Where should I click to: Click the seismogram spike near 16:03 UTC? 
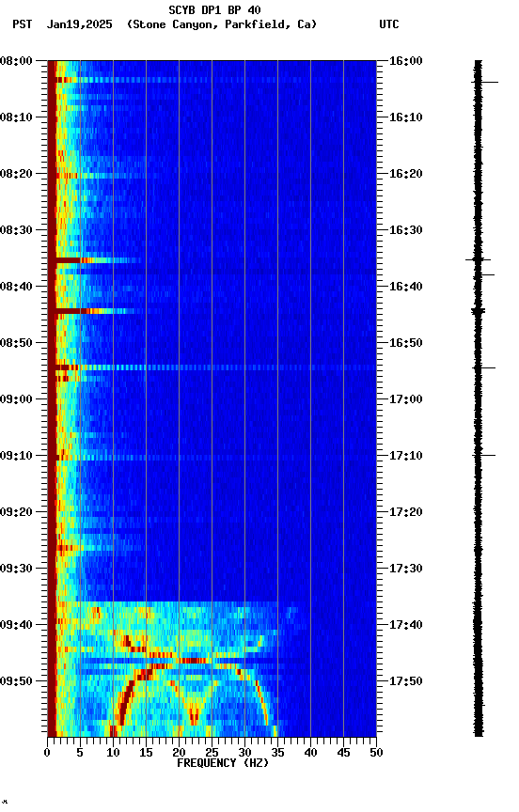485,82
